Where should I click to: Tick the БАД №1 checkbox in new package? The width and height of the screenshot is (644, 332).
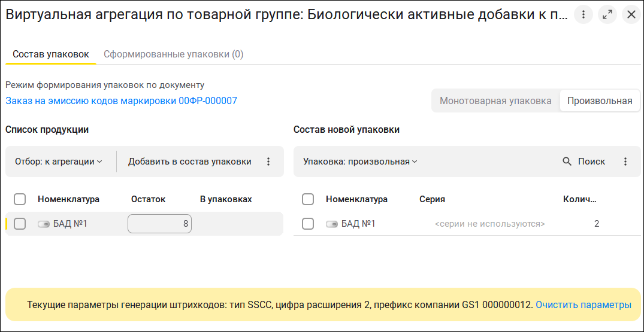pyautogui.click(x=308, y=224)
